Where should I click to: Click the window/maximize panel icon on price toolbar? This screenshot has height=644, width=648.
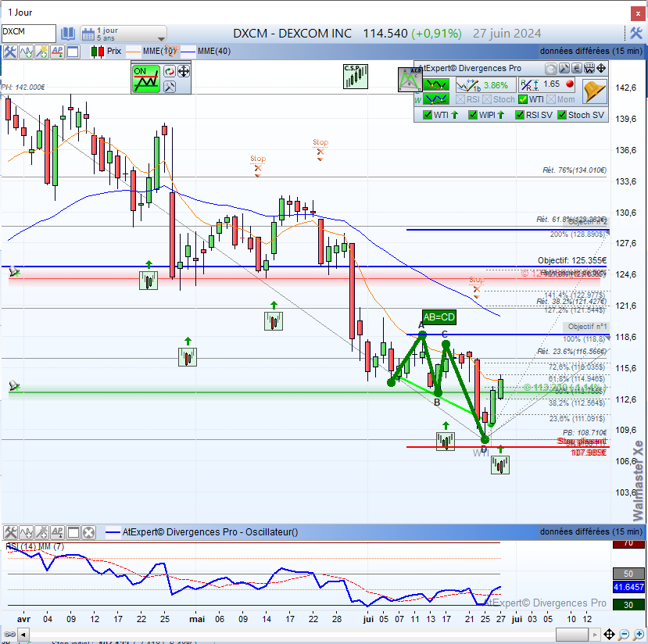pos(73,52)
